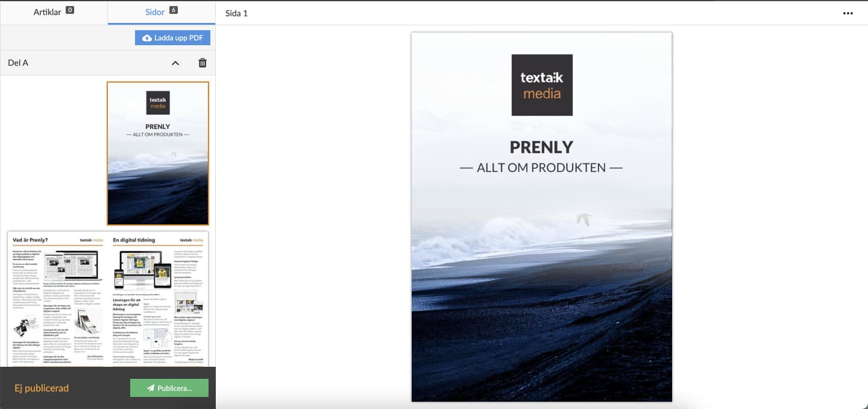
Task: Click the Sida 1 page label
Action: click(236, 13)
